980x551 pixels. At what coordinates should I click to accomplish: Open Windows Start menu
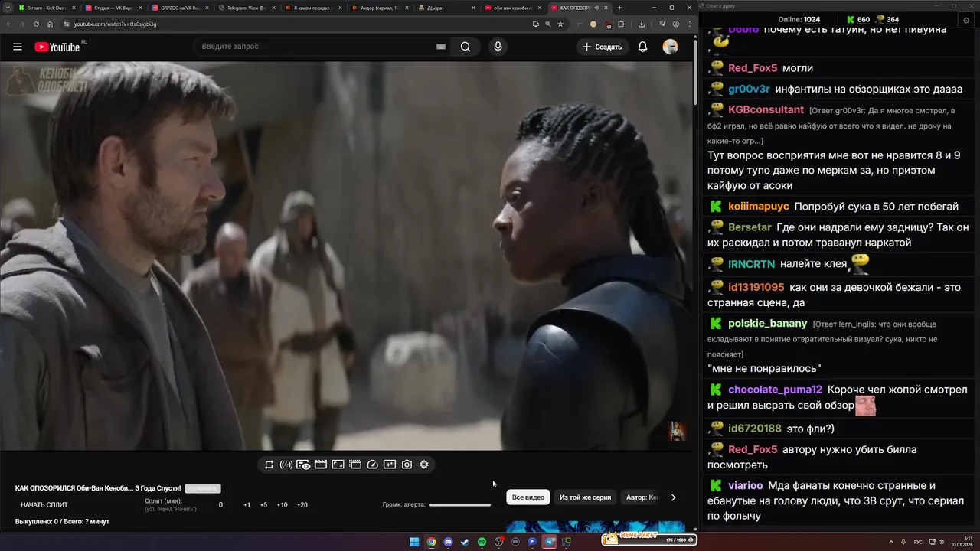[414, 542]
